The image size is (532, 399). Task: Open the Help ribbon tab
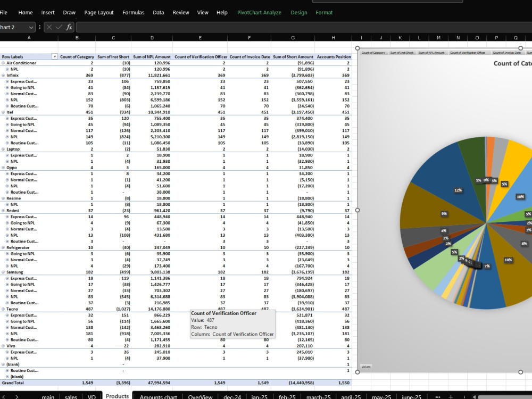click(x=222, y=13)
